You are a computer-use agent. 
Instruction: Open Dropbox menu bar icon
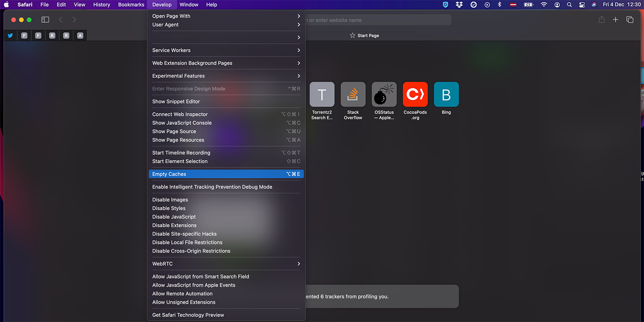[459, 5]
